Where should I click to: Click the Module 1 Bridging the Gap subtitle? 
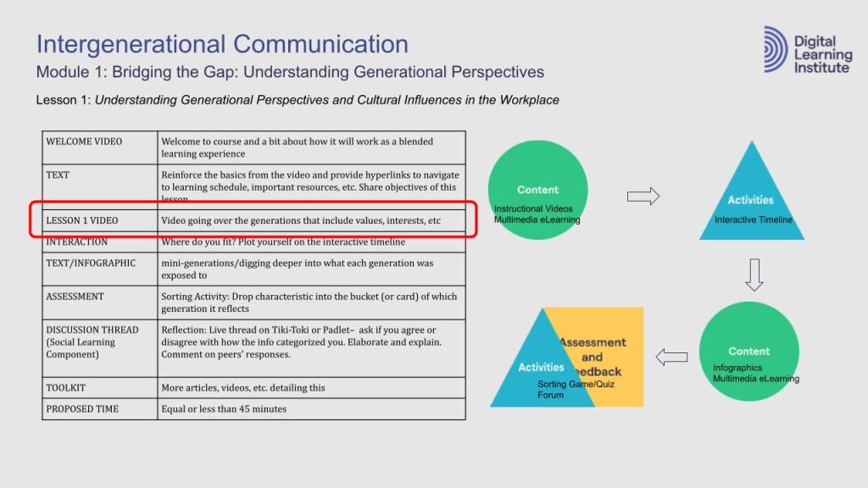(x=290, y=72)
